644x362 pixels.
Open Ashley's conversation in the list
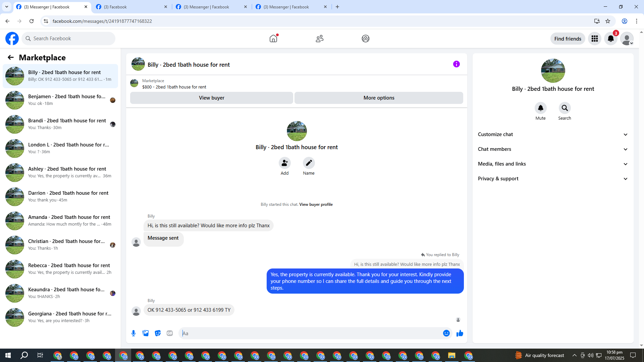(x=60, y=173)
